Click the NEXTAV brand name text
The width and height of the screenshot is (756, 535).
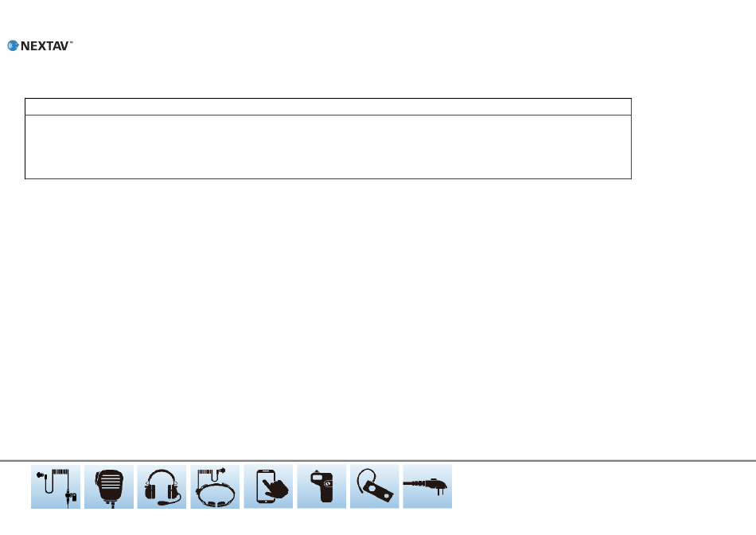[45, 46]
